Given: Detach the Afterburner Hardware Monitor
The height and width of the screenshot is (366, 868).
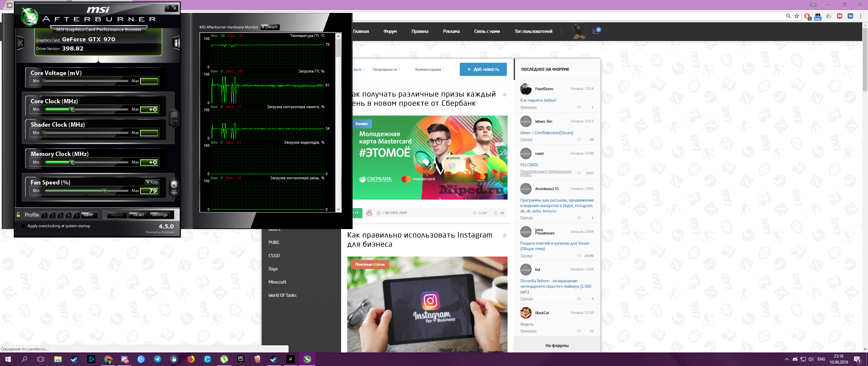Looking at the screenshot, I should (x=270, y=27).
